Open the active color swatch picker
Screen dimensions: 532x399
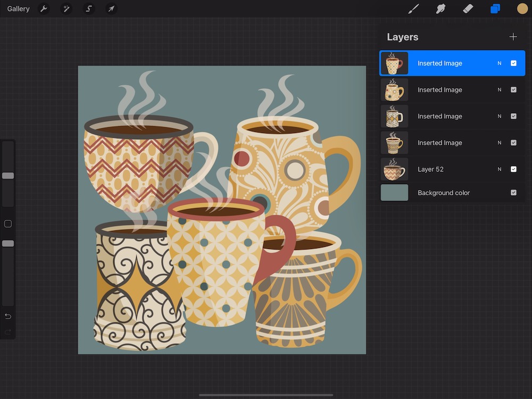(522, 9)
